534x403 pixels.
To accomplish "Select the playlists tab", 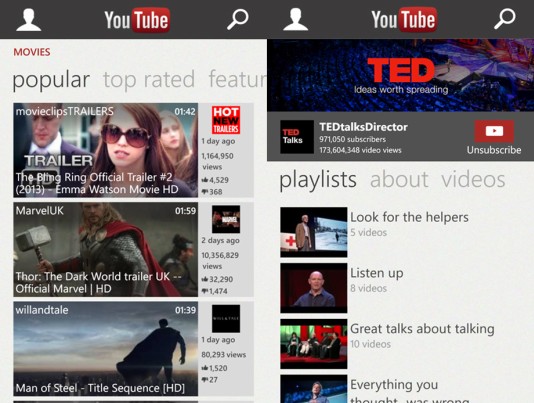I will click(318, 180).
